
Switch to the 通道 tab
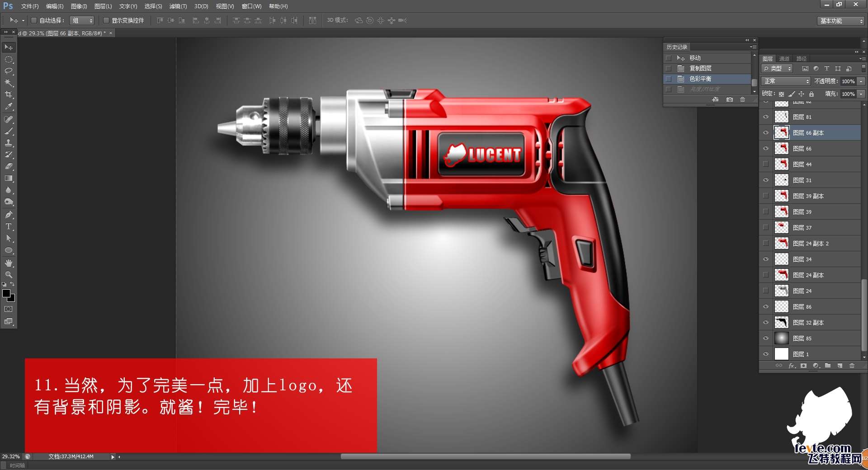784,59
